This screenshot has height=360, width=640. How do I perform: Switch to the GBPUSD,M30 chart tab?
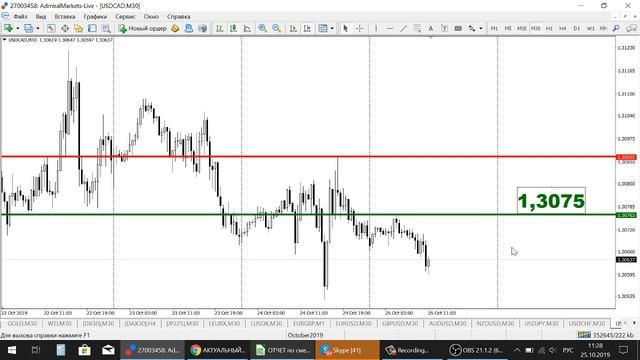click(x=400, y=323)
